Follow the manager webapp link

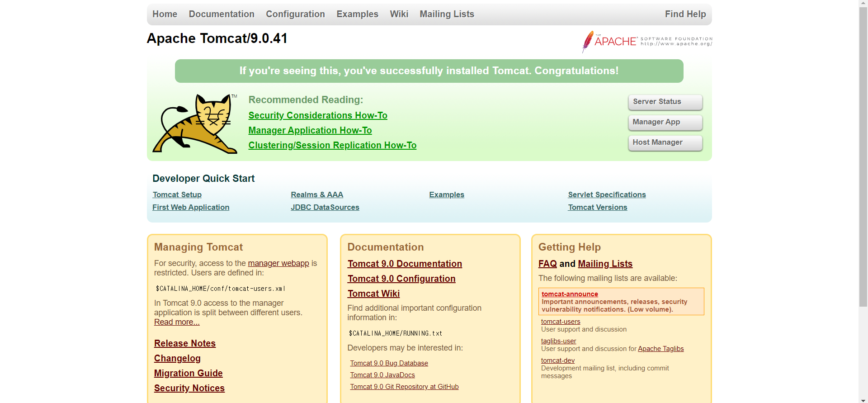278,263
